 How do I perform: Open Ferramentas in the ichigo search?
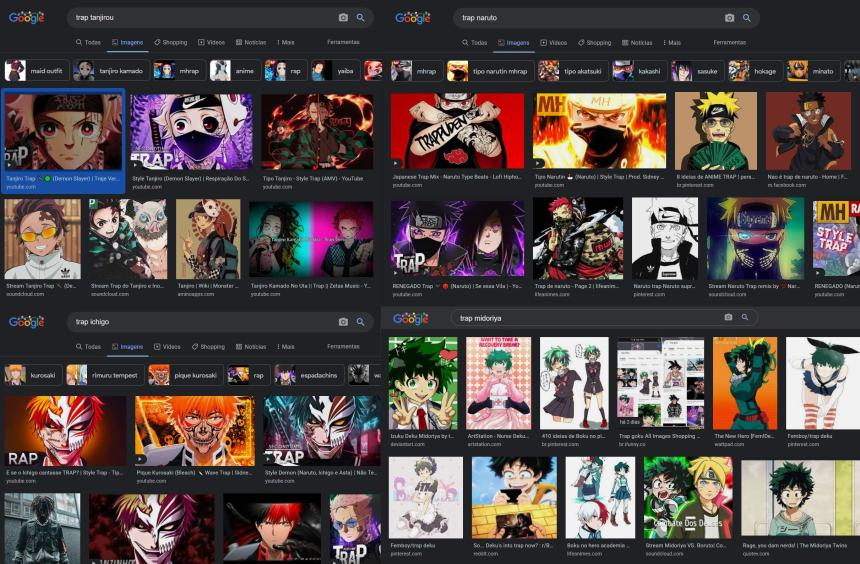point(343,347)
